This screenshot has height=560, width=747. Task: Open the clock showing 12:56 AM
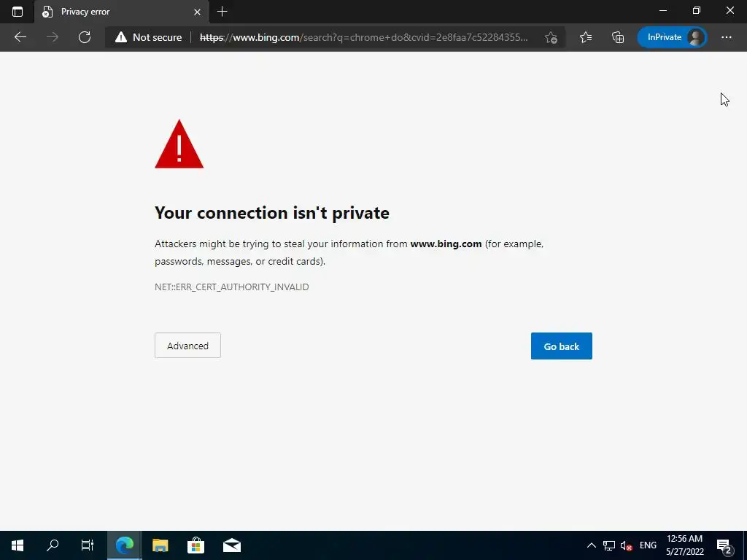coord(684,545)
